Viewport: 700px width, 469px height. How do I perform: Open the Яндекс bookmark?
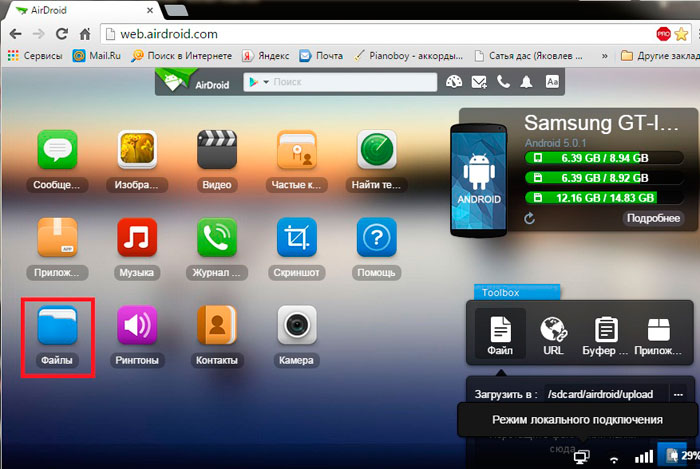click(266, 56)
